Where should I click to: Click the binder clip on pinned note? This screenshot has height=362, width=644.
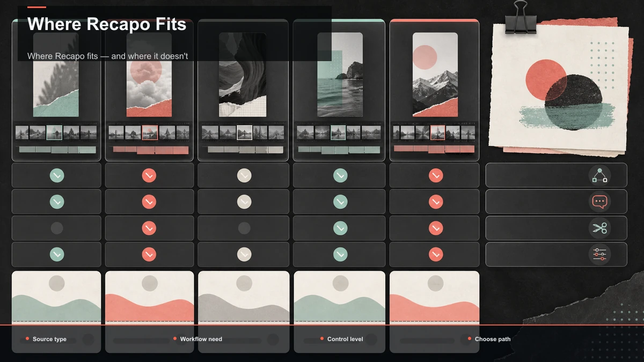pyautogui.click(x=521, y=18)
